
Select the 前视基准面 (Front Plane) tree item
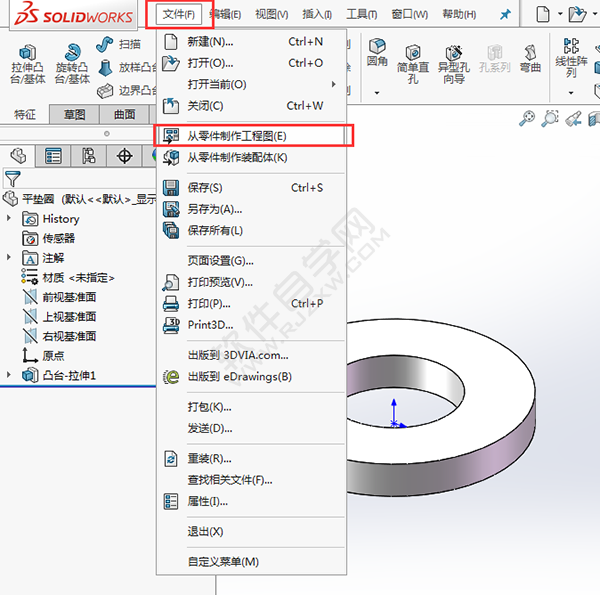point(59,297)
